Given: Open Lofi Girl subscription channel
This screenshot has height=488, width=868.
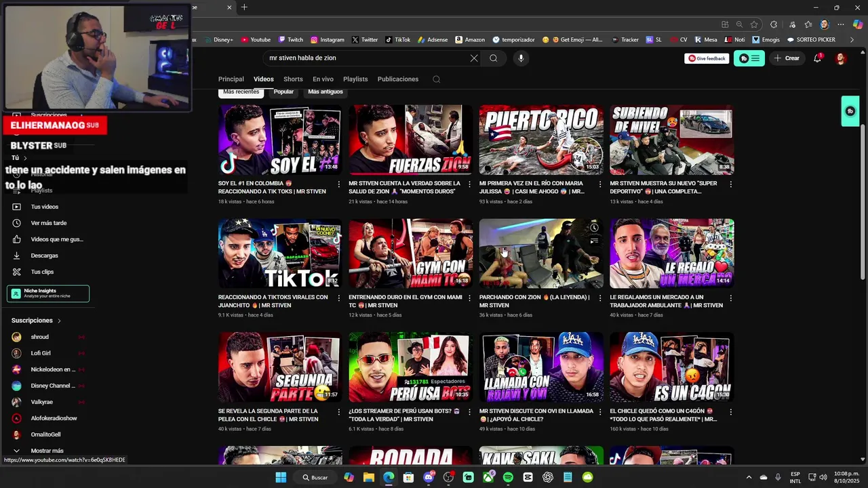Looking at the screenshot, I should click(x=41, y=353).
